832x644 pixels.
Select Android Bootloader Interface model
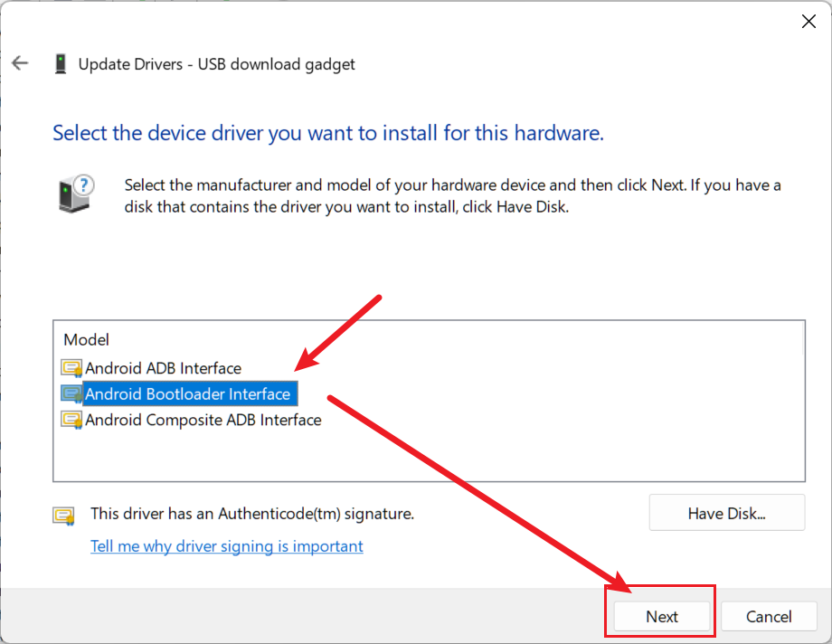tap(188, 394)
